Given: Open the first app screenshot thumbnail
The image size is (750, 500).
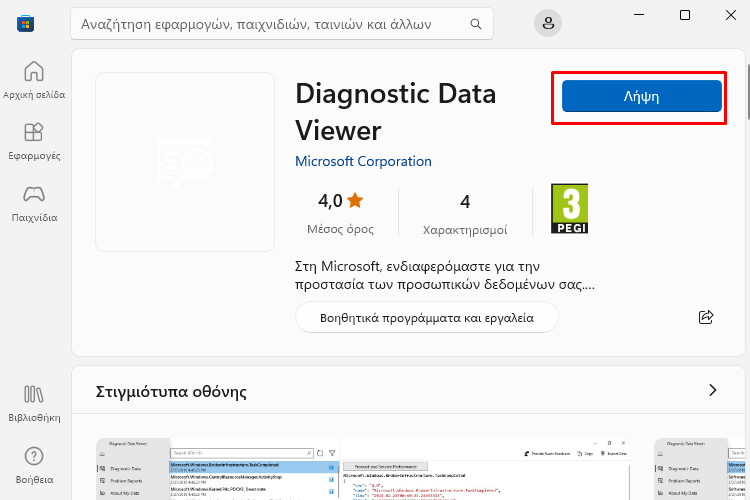Looking at the screenshot, I should click(363, 469).
